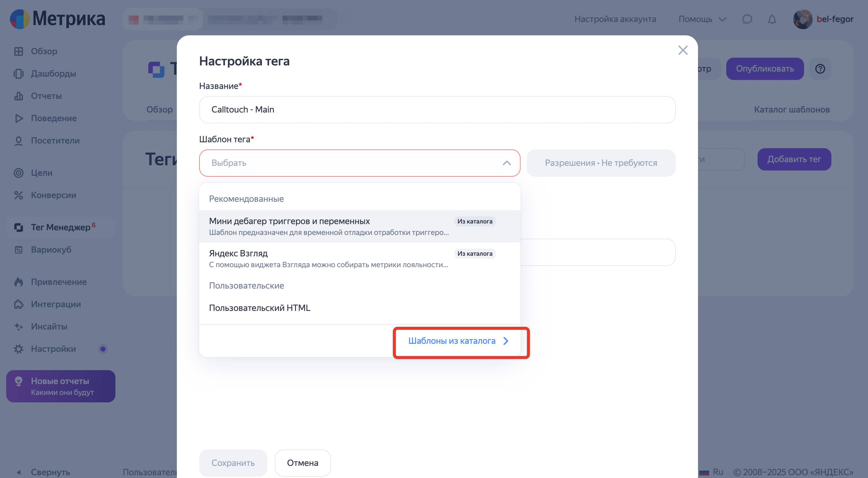
Task: Pick Пользовательский HTML template
Action: (x=259, y=308)
